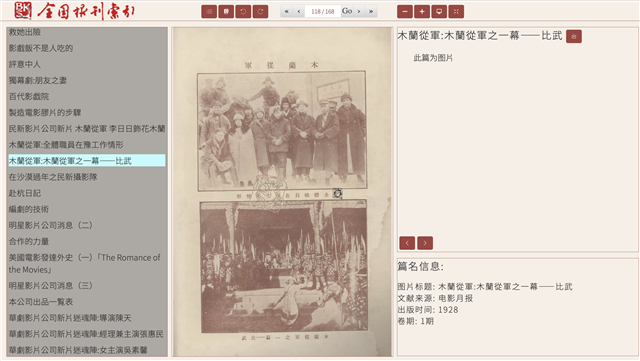The width and height of the screenshot is (640, 361).
Task: Jump to the last page
Action: tap(371, 11)
